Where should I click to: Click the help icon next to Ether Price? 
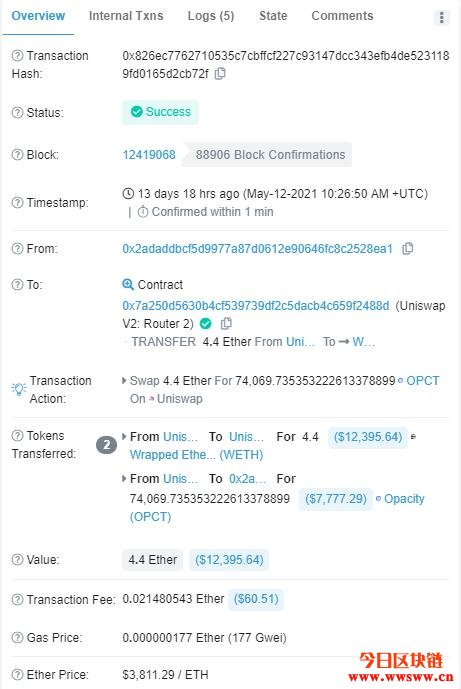pyautogui.click(x=17, y=674)
